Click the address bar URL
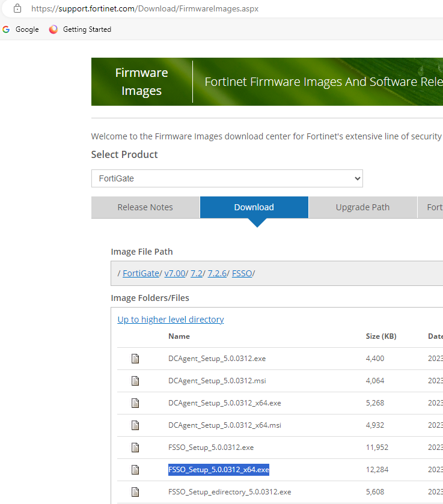Image resolution: width=443 pixels, height=504 pixels. 145,8
